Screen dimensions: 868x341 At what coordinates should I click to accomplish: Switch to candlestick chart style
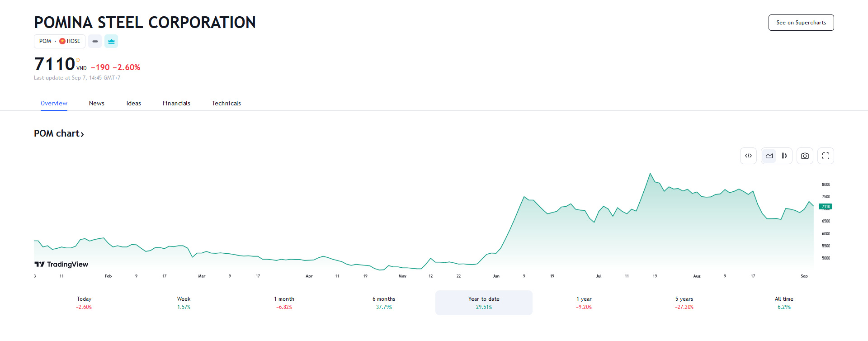(x=784, y=156)
